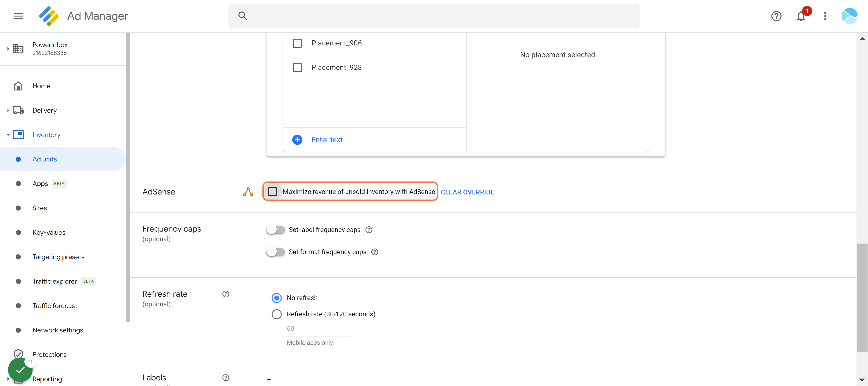Check the Placement_928 checkbox
The width and height of the screenshot is (868, 386).
[x=297, y=67]
